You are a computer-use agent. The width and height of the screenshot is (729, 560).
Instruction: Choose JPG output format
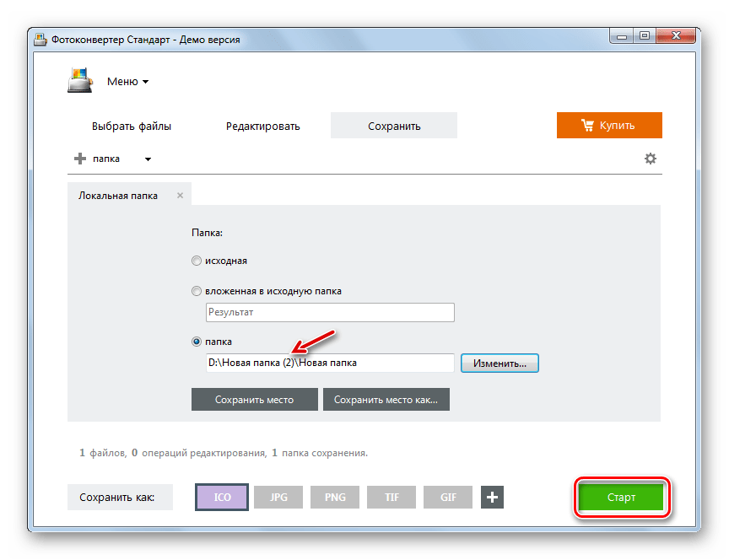point(278,498)
